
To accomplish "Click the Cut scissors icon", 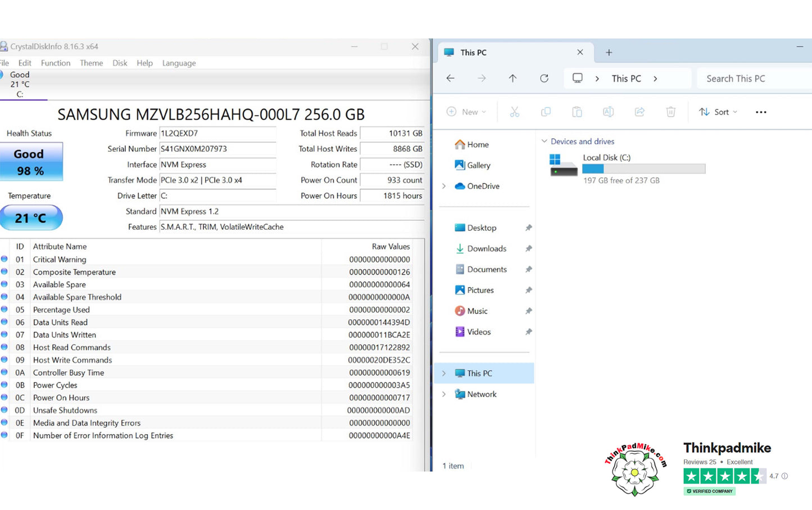I will pyautogui.click(x=514, y=112).
